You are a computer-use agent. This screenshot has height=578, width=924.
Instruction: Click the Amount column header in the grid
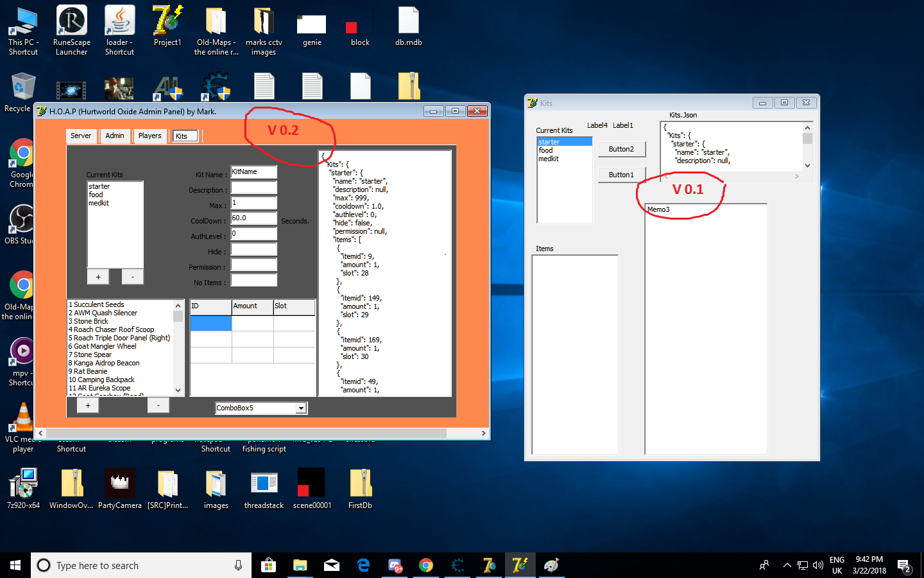(252, 306)
